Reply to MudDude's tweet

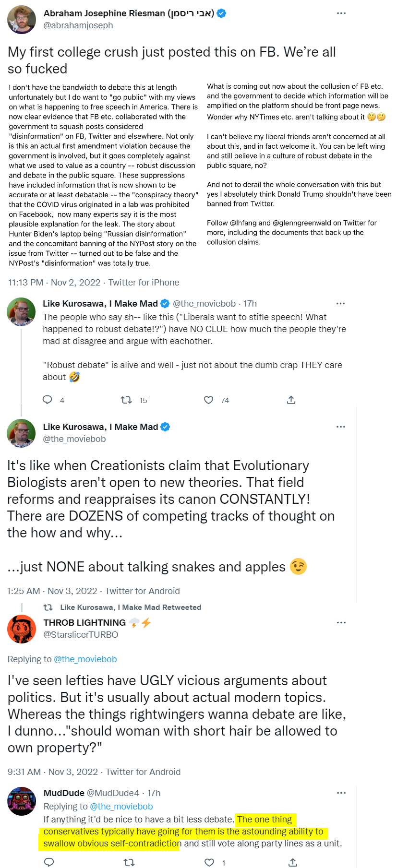pos(49,862)
